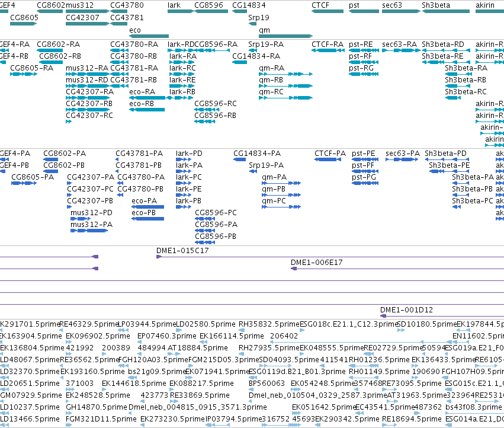This screenshot has height=428, width=504.
Task: Click protein CTCF-PA glyph
Action: pos(328,159)
